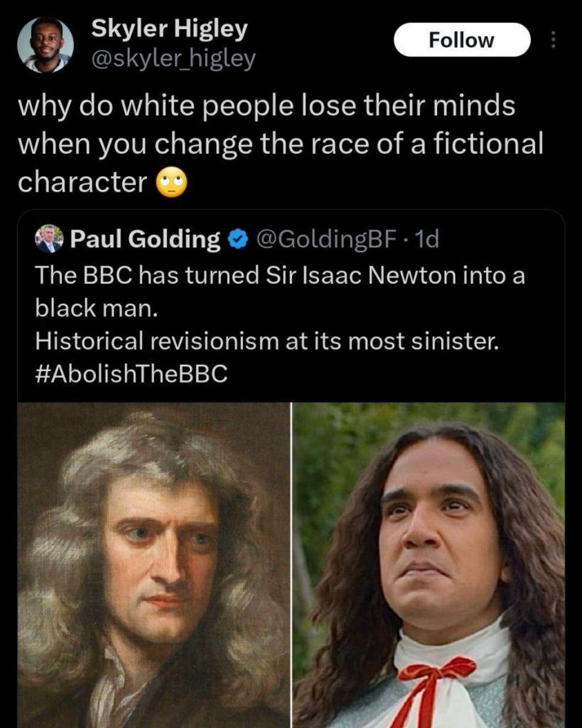This screenshot has width=582, height=728.
Task: Follow the @skyler_higley account
Action: (x=462, y=40)
